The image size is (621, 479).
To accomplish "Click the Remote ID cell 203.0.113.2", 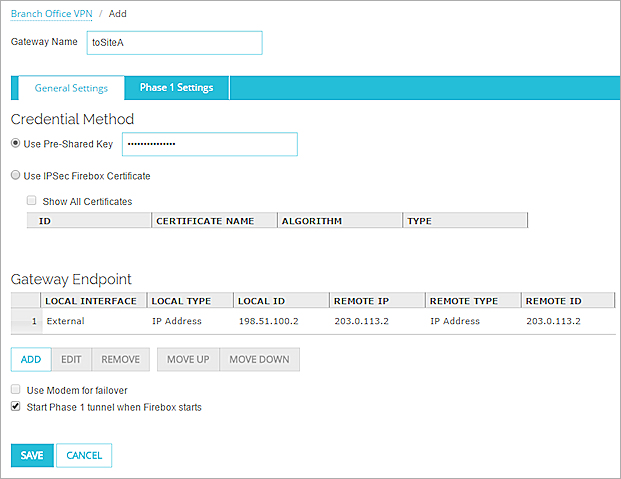I will point(554,321).
